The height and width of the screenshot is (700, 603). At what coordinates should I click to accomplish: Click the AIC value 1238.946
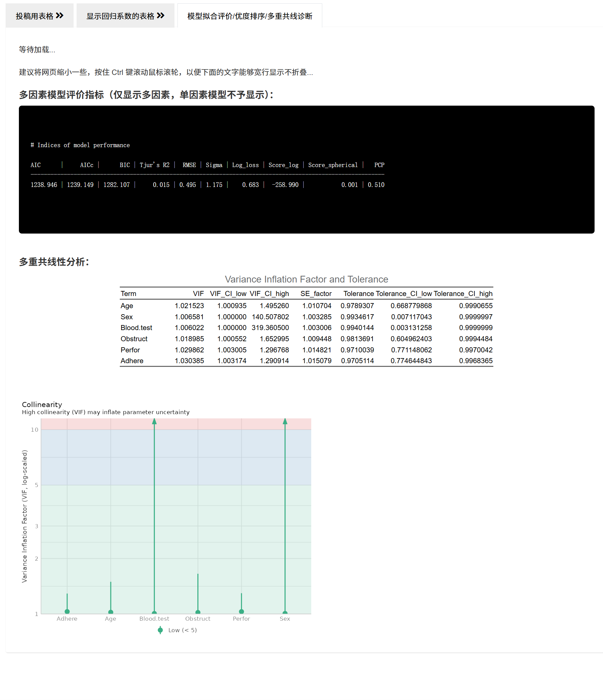(x=44, y=185)
